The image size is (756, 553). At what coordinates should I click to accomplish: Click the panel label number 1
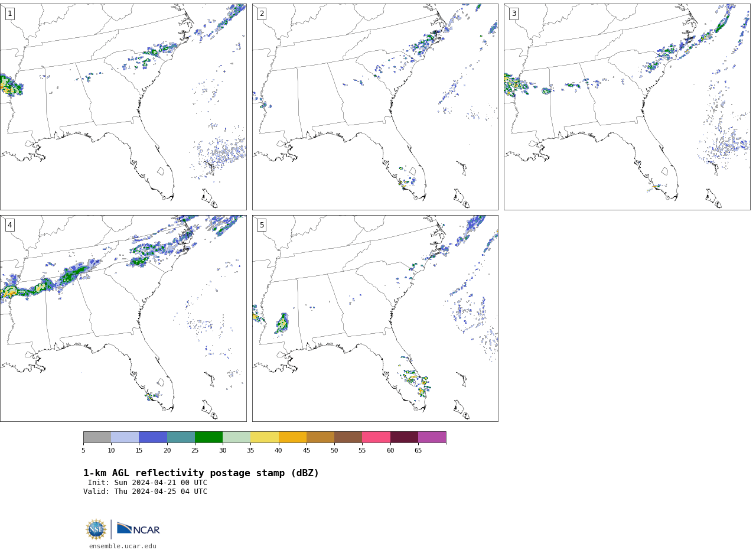[9, 14]
